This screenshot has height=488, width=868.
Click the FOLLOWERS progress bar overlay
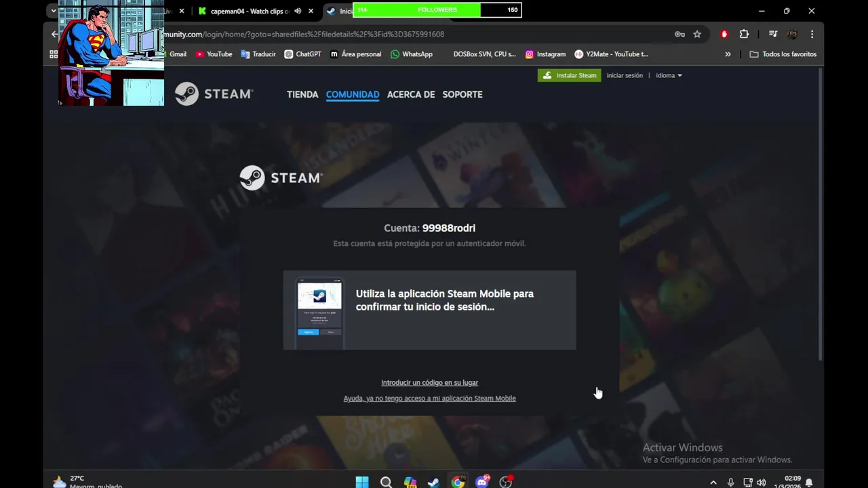[x=437, y=10]
